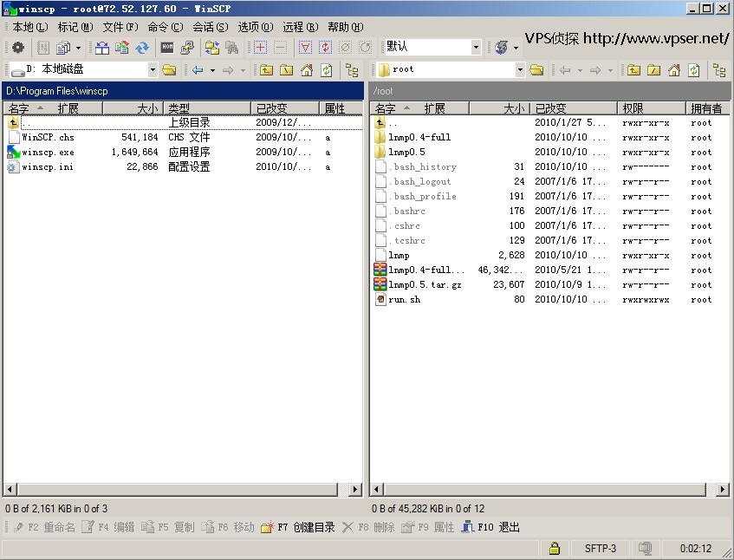
Task: Open the 会话(S) menu
Action: (x=210, y=27)
